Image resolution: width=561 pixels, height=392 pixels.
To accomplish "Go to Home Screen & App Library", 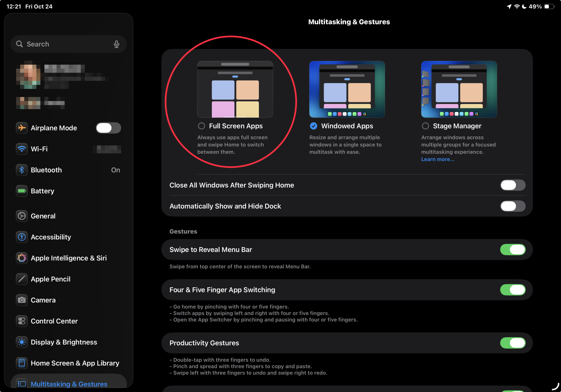I will 75,363.
